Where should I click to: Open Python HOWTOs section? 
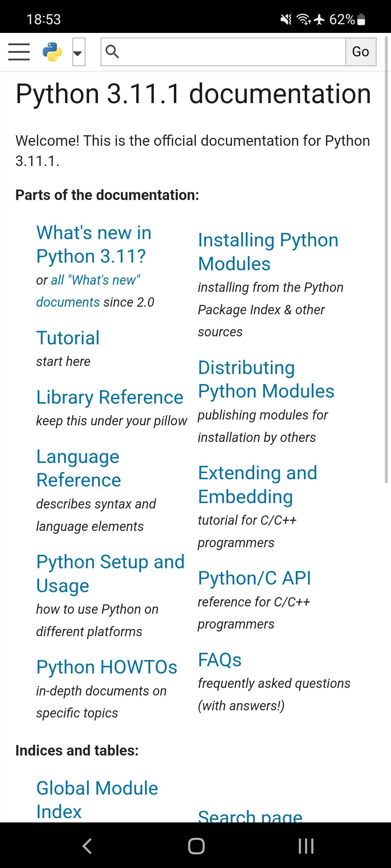pyautogui.click(x=107, y=667)
